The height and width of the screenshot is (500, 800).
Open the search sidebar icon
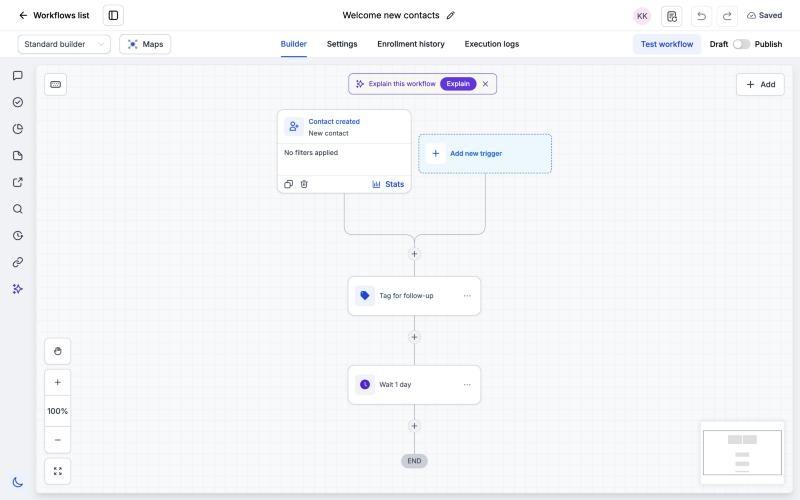tap(18, 209)
